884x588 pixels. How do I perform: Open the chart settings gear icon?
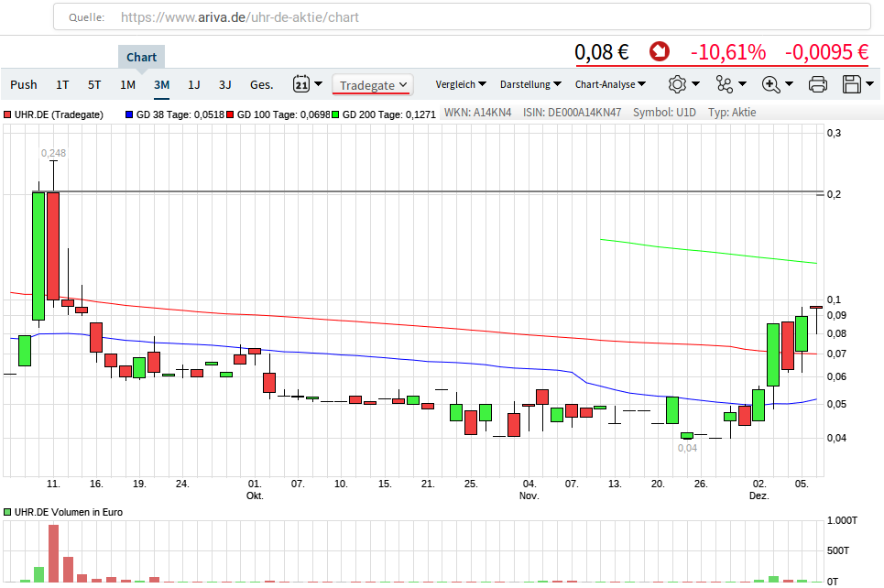click(x=677, y=84)
